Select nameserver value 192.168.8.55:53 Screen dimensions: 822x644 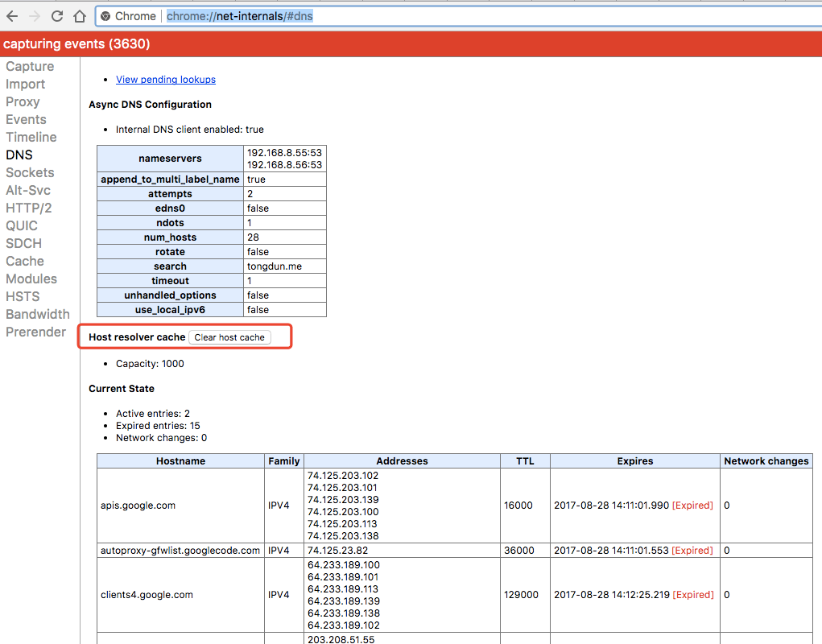pyautogui.click(x=285, y=152)
